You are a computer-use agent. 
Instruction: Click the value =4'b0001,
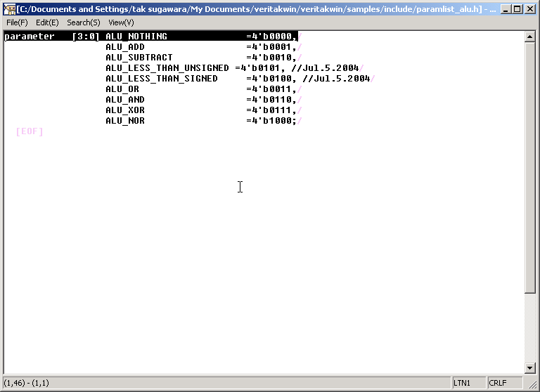271,47
